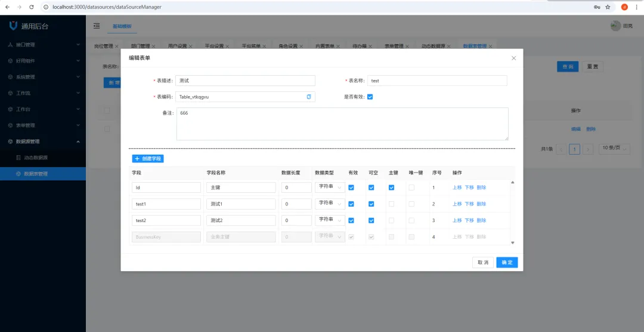Image resolution: width=644 pixels, height=332 pixels.
Task: Switch to the 动态数据源 tab
Action: (434, 46)
